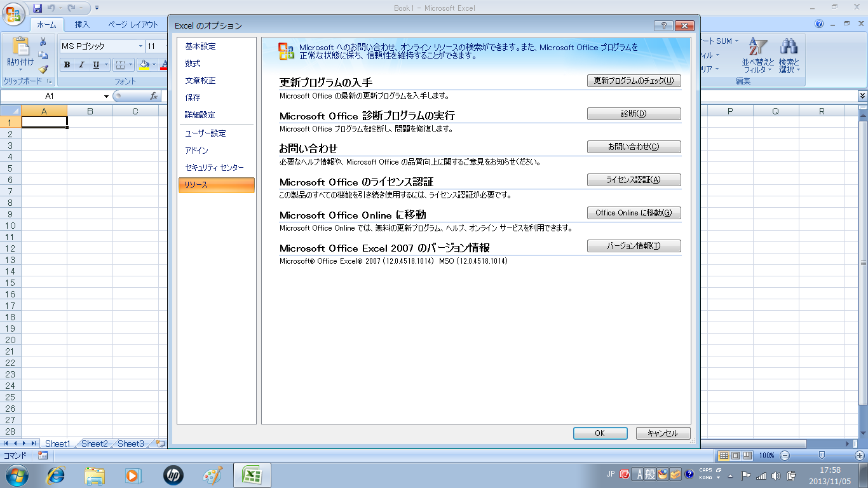Viewport: 868px width, 488px height.
Task: Open 並べ替えとフィルタ sort and filter tool
Action: (757, 55)
